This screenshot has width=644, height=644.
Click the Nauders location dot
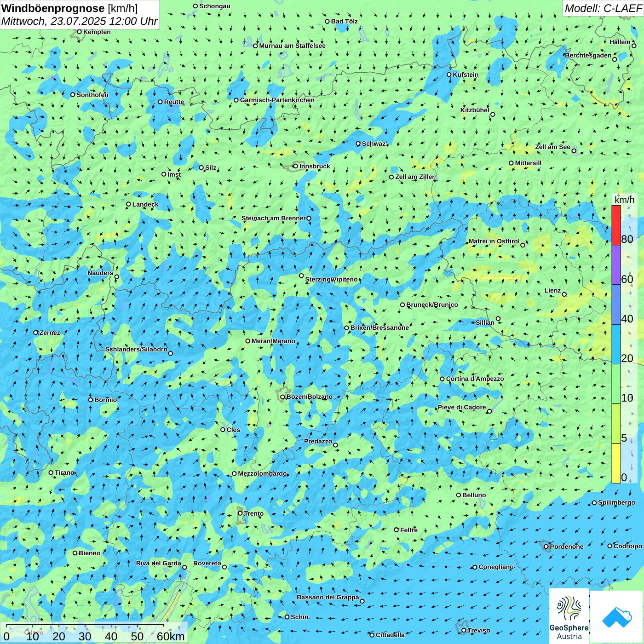point(117,277)
